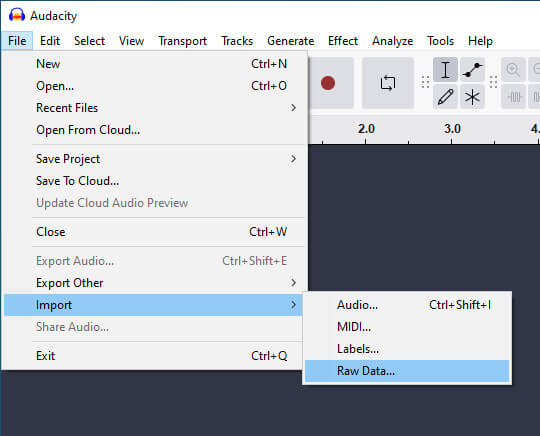Open the Edit menu
This screenshot has height=436, width=540.
(x=50, y=41)
